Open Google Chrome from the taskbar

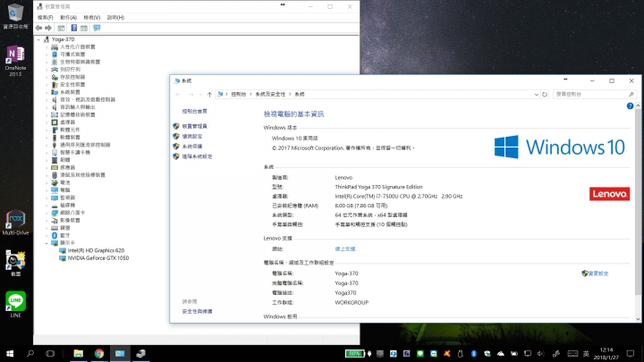[99, 353]
